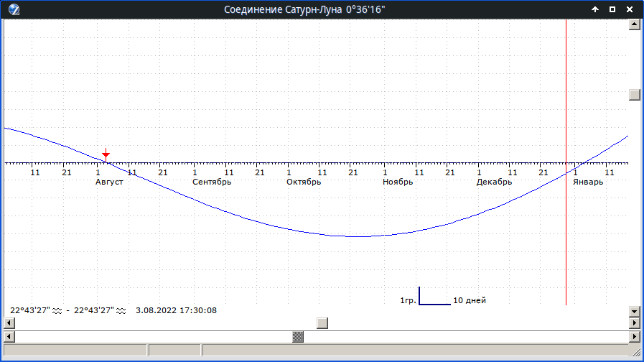Click the red arrow conjunction marker
The image size is (644, 362).
click(106, 153)
